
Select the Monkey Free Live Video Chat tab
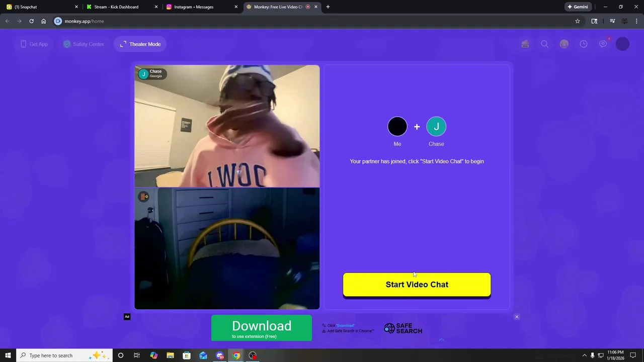point(281,7)
